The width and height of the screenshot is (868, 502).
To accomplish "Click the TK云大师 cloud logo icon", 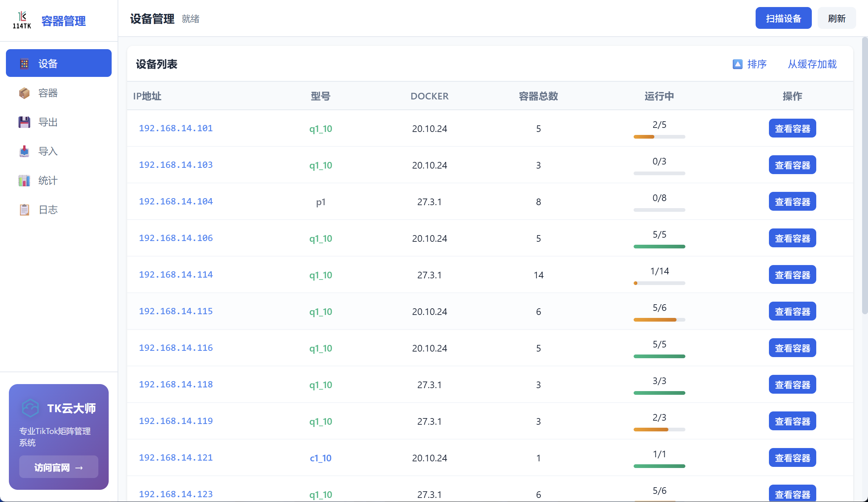I will click(30, 408).
